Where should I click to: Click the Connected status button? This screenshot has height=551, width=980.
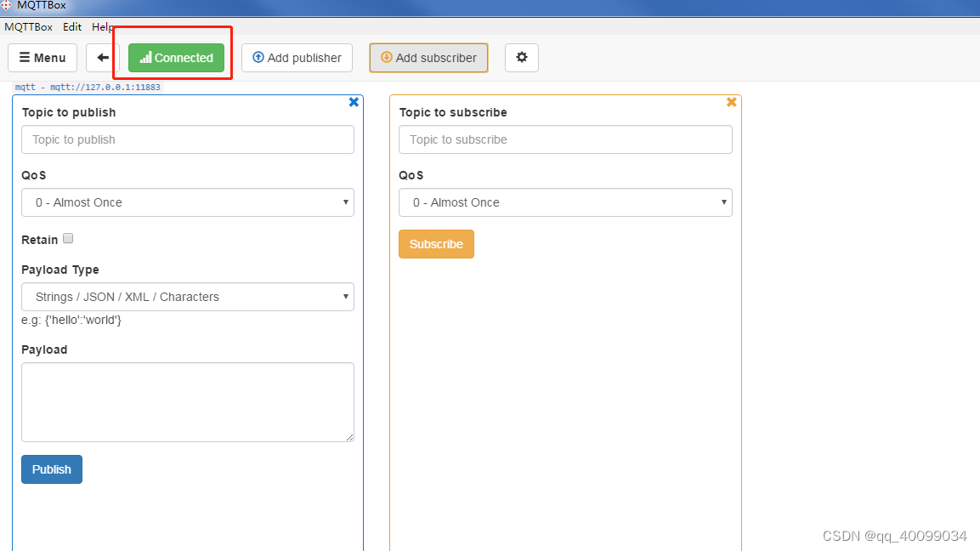pos(177,58)
